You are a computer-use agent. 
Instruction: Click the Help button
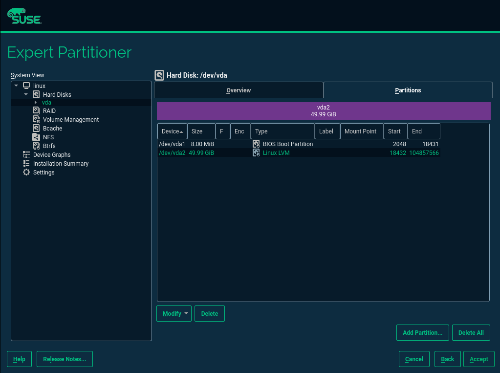pos(19,359)
